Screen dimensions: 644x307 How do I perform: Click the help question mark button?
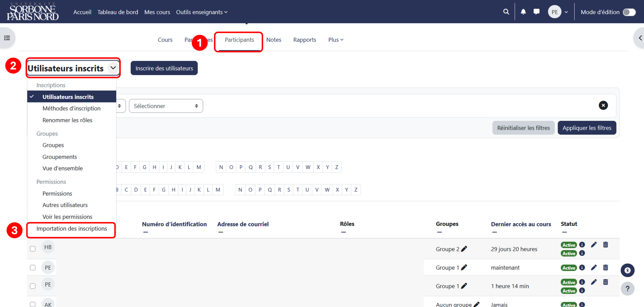pos(628,289)
